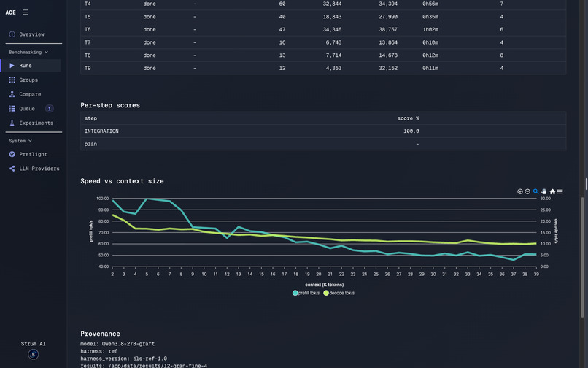Click the StrGm AI label
The image size is (588, 368).
pos(34,344)
